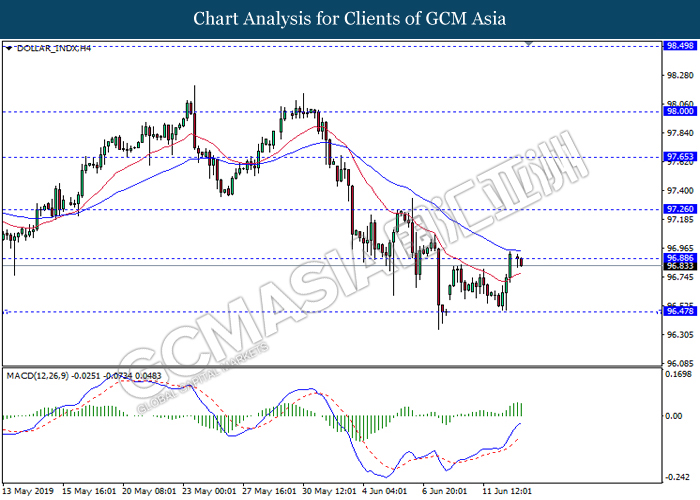Click the 97.185 price axis value
Screen dimensions: 700x500
[680, 219]
